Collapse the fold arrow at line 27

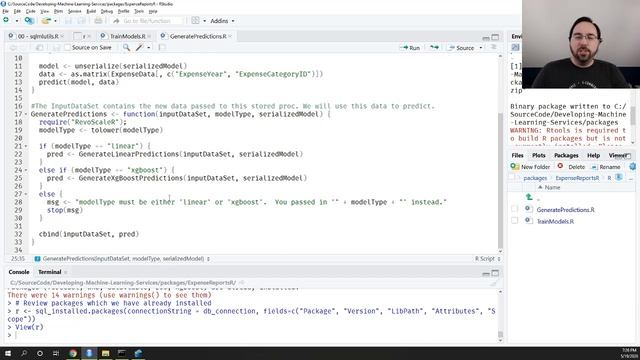26,194
